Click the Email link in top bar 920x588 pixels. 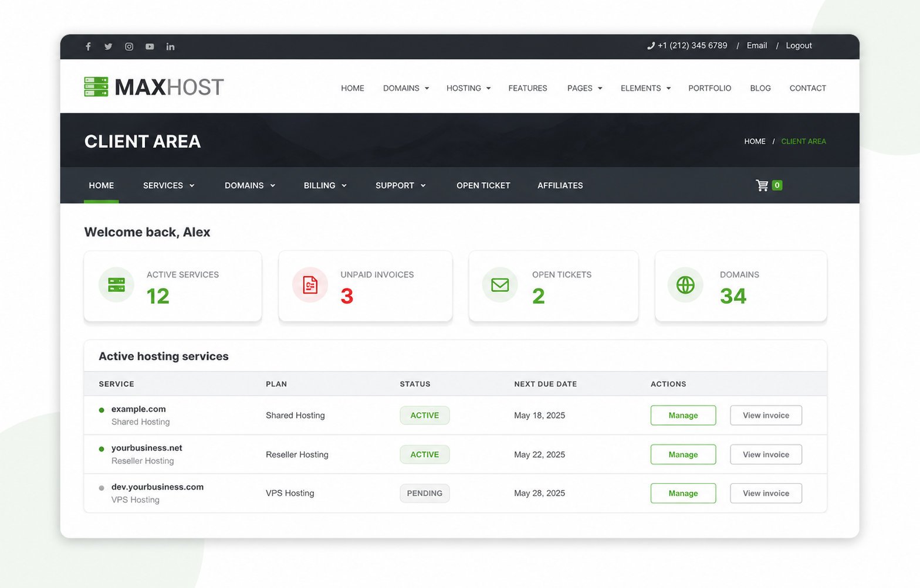click(x=757, y=46)
